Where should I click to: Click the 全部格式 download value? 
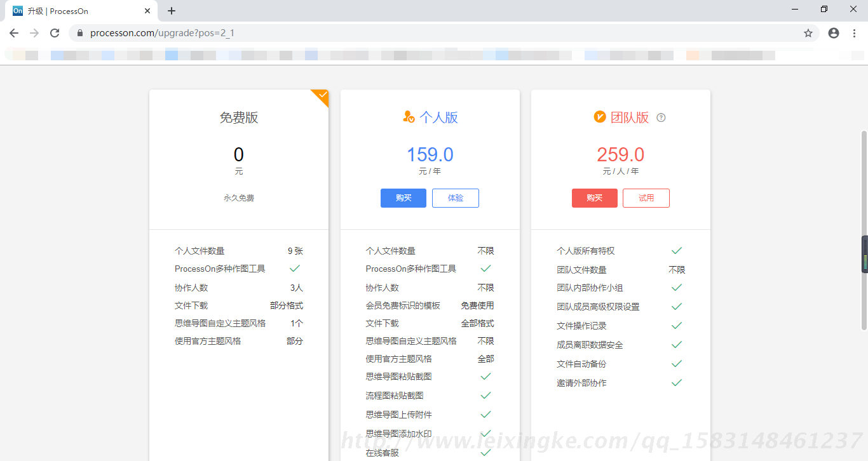(x=477, y=323)
